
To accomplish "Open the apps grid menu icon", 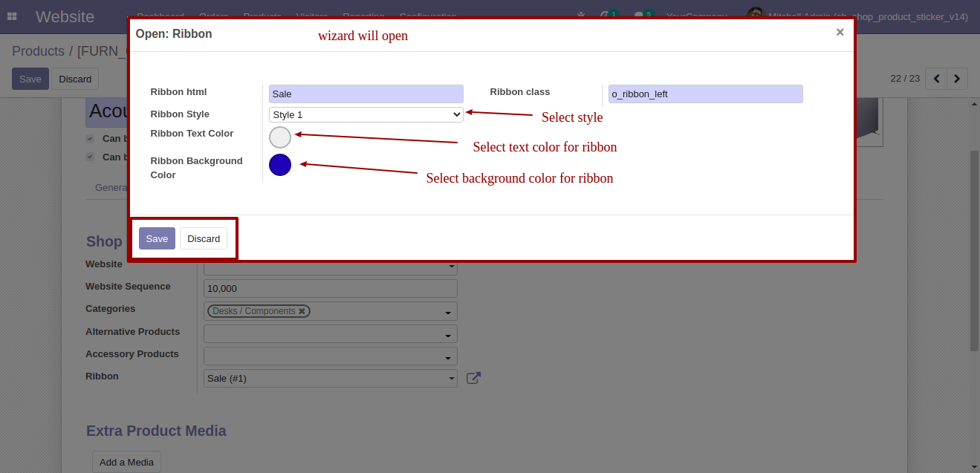I will click(x=12, y=16).
